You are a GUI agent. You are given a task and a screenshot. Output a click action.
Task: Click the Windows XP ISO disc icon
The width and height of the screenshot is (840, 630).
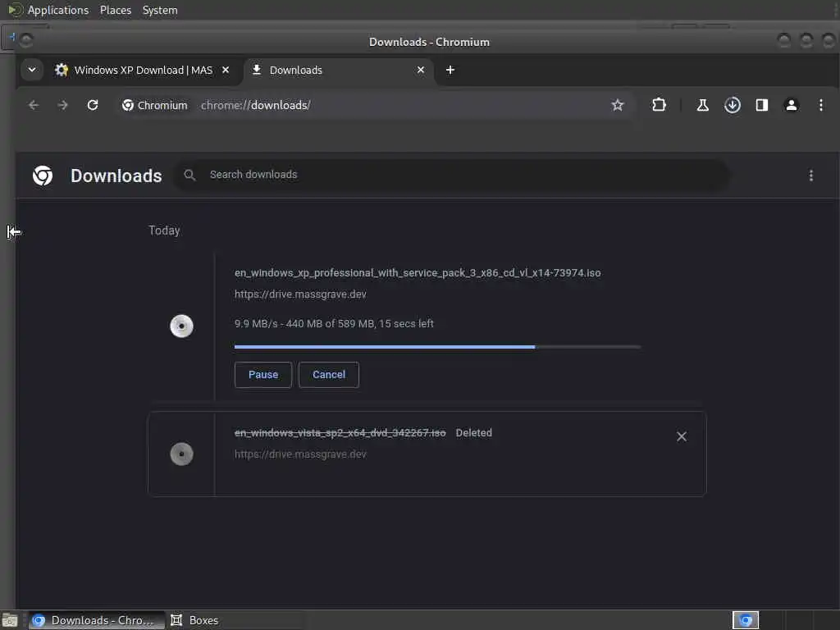coord(181,326)
